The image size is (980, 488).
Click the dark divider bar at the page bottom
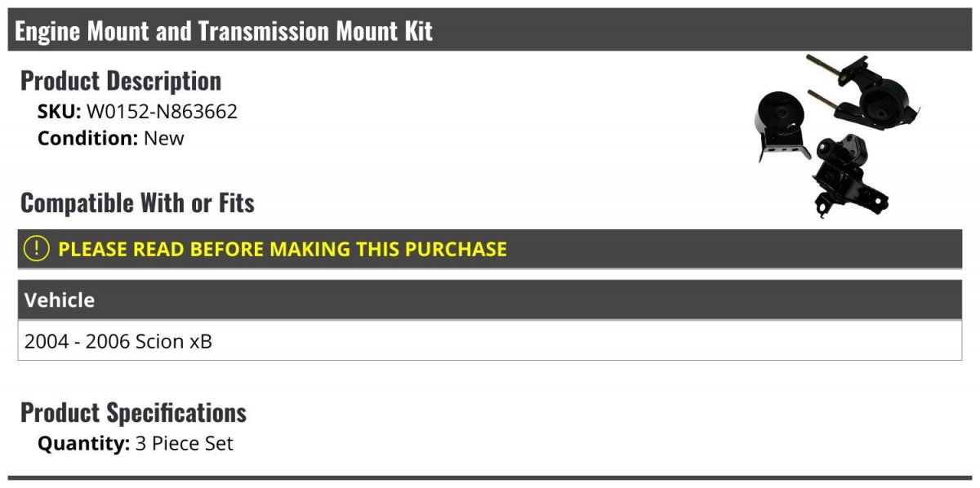pos(490,477)
